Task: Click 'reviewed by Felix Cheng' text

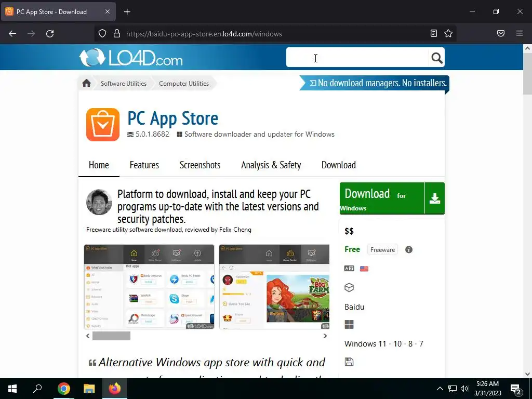Action: pos(218,230)
